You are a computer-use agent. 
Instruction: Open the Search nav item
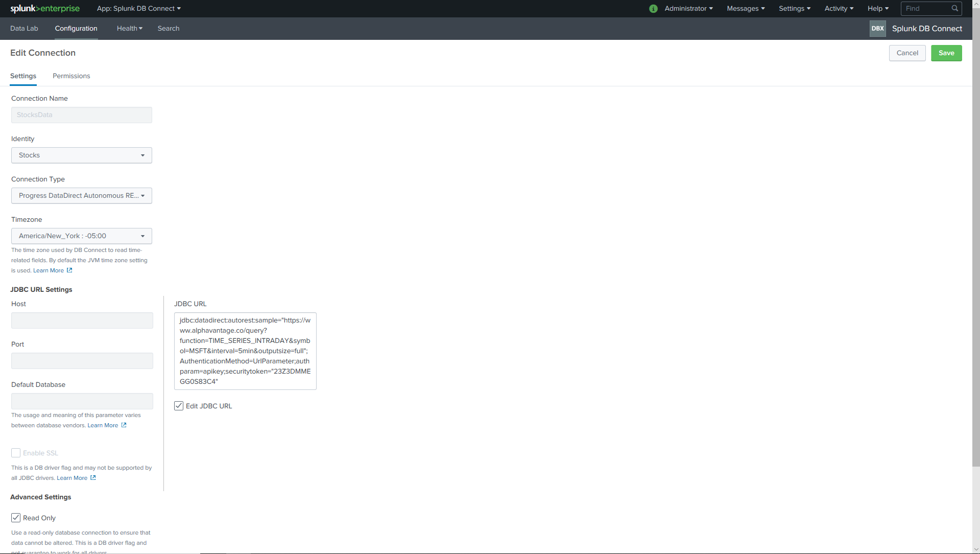[x=169, y=29]
